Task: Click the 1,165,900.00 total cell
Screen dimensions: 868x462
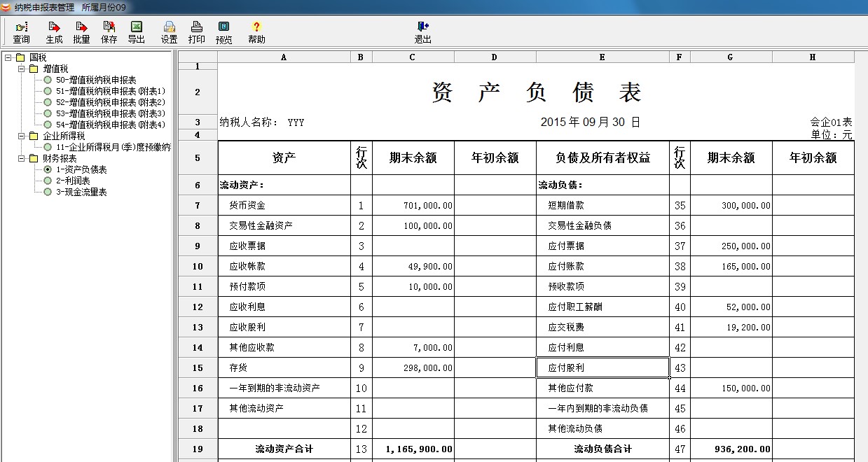Action: [413, 449]
